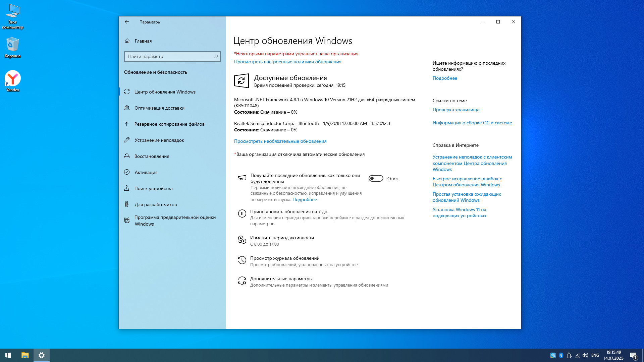Click the refresh icon beside Доступные обновления
Viewport: 644px width, 362px height.
point(241,81)
